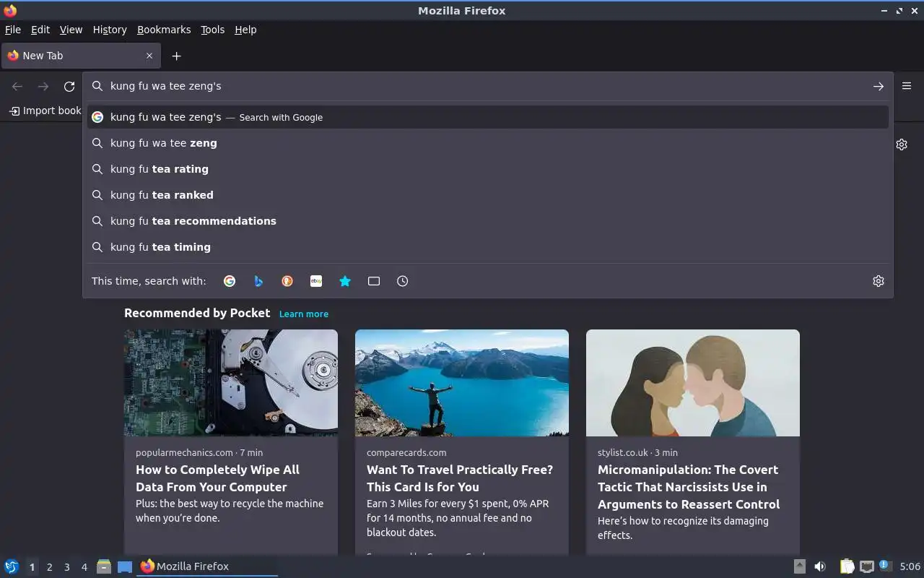Choose suggestion 'kung fu tea ranked'
Screen dimensions: 924x578
488,195
